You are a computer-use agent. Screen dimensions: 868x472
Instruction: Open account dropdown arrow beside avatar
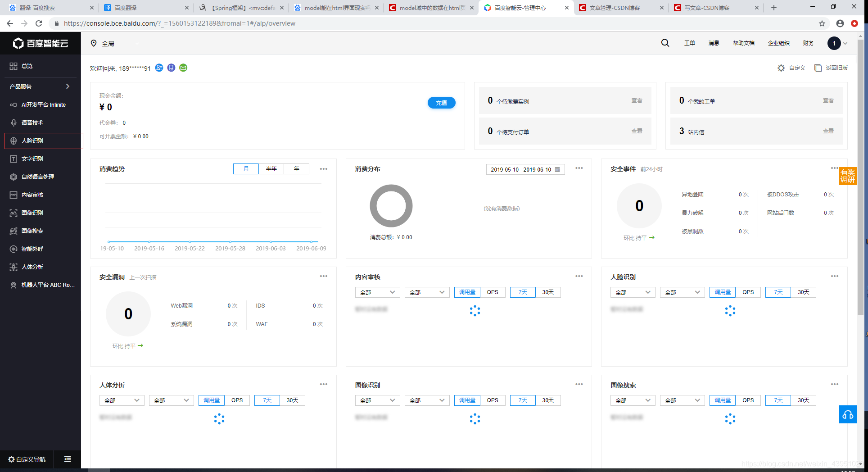click(845, 43)
